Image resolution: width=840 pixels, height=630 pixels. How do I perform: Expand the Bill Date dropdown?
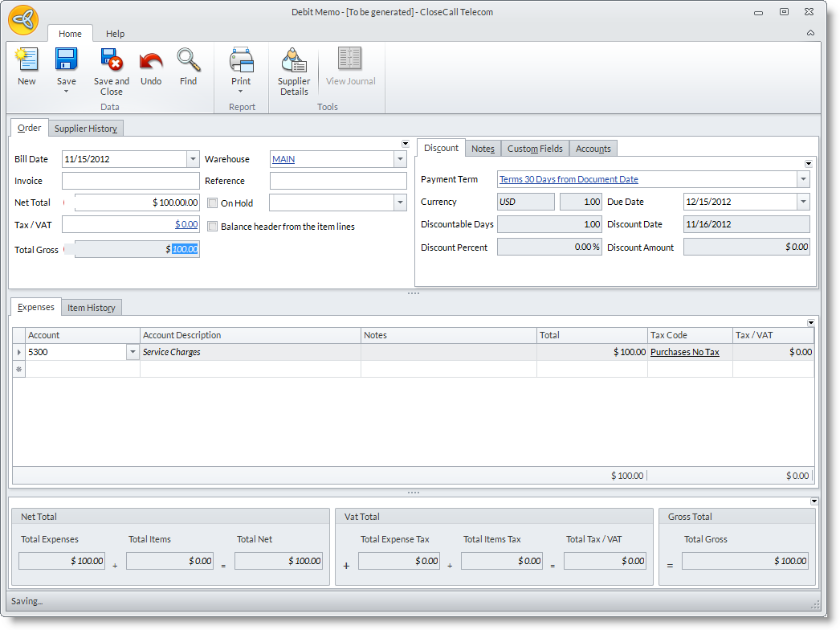(x=193, y=159)
